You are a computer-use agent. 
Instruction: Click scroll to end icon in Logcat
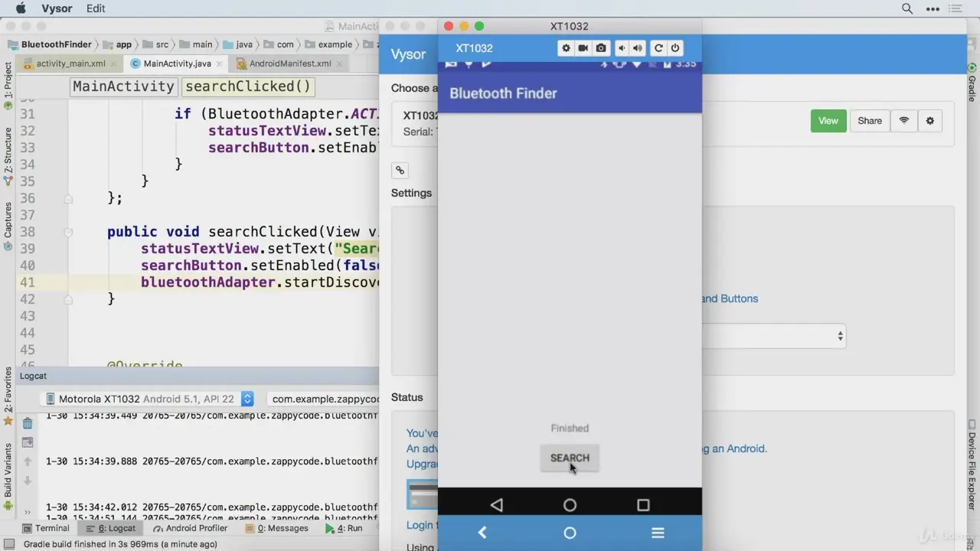28,442
